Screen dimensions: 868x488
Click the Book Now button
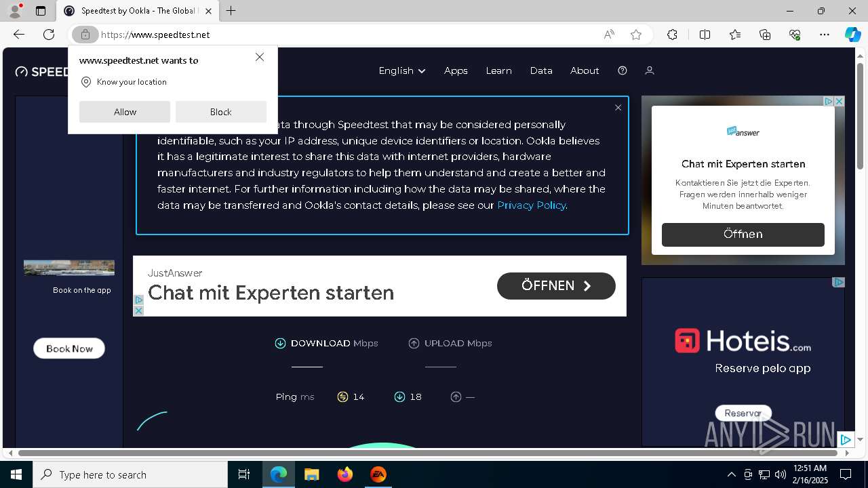coord(69,348)
